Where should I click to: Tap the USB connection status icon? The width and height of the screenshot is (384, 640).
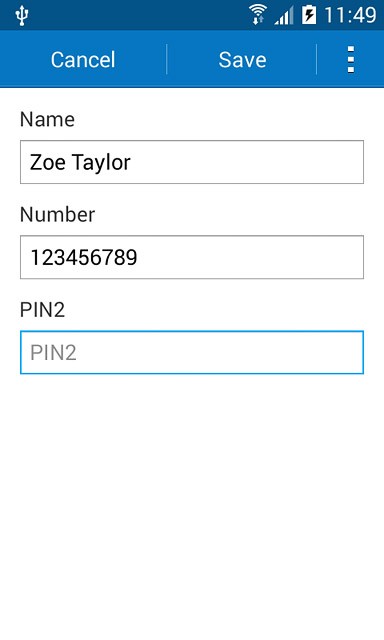(22, 16)
